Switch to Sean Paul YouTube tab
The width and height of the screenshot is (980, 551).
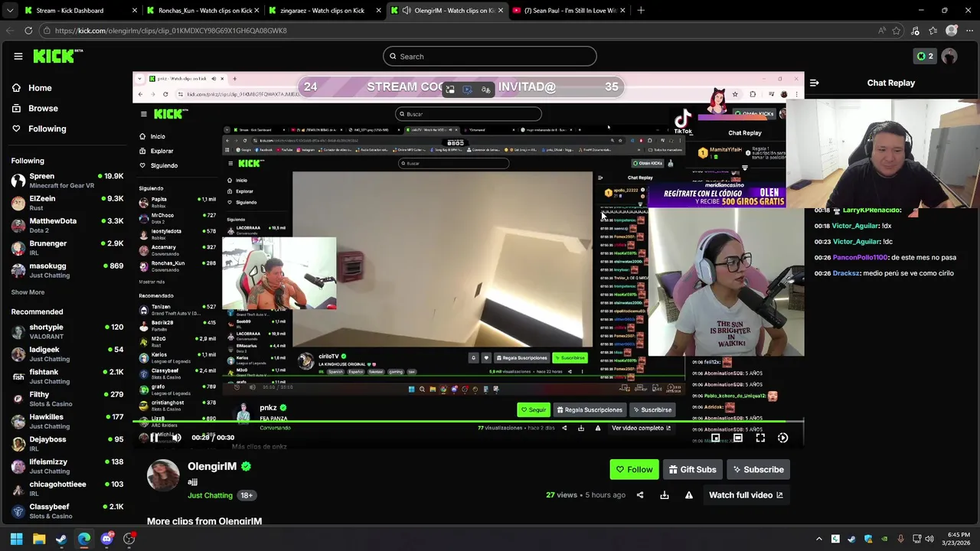click(x=569, y=11)
